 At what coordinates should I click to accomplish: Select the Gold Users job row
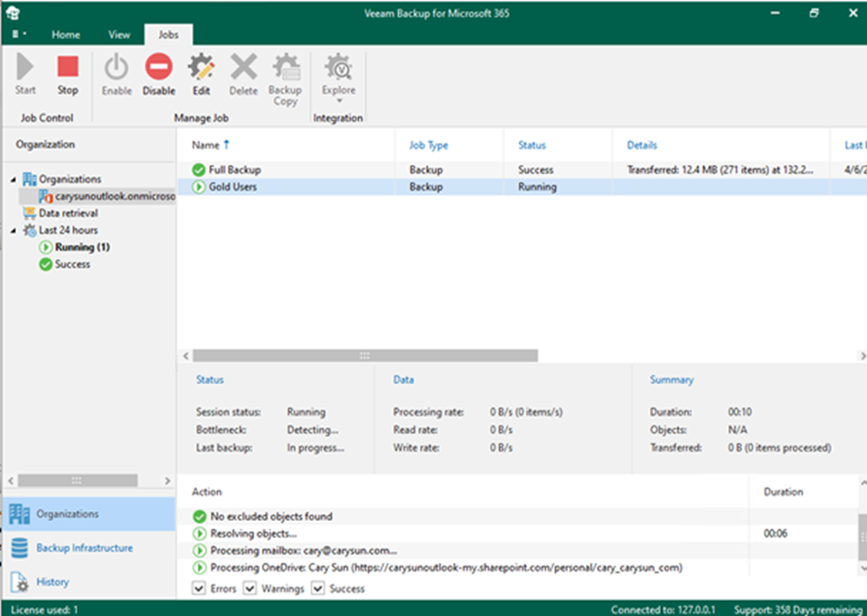(x=522, y=187)
